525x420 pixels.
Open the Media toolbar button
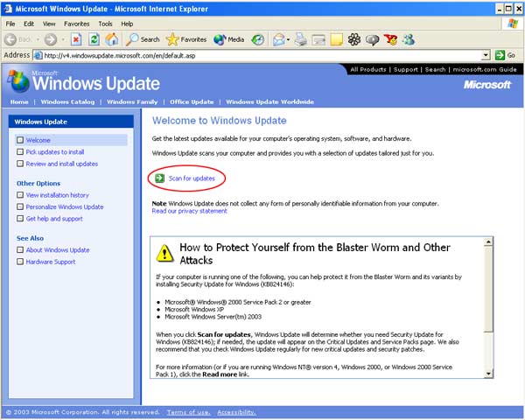[x=229, y=39]
